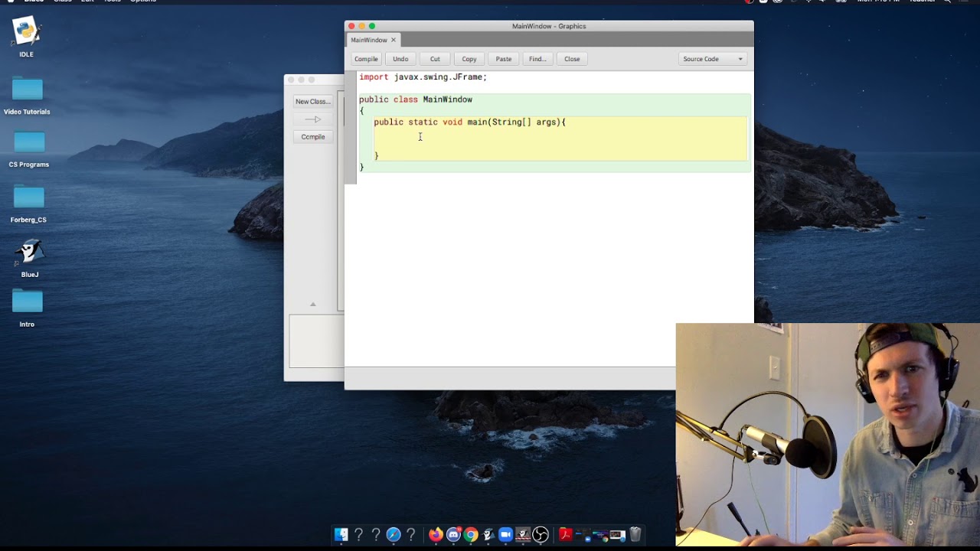Screen dimensions: 980x551
Task: Open the CS Programs folder
Action: point(29,142)
